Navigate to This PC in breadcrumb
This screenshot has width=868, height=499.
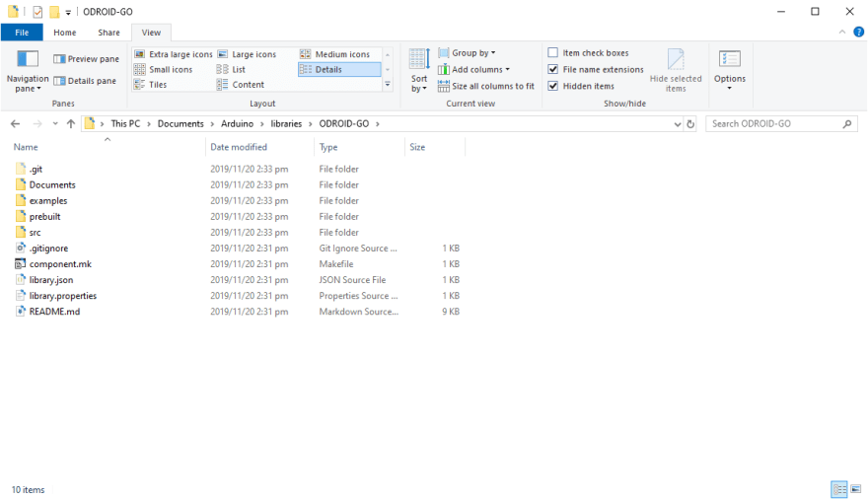pyautogui.click(x=125, y=124)
